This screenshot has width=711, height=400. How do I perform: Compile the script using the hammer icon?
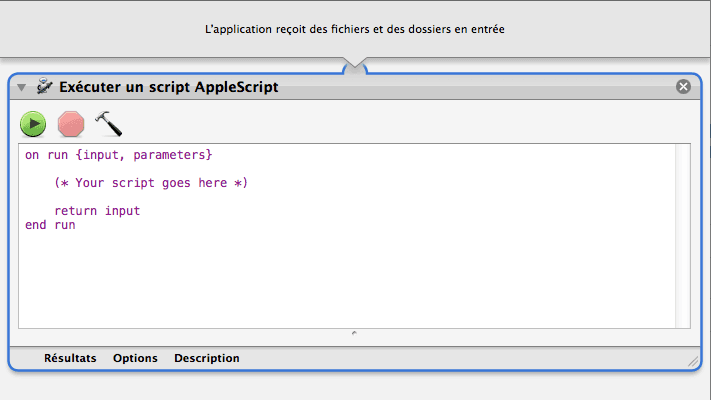[109, 123]
